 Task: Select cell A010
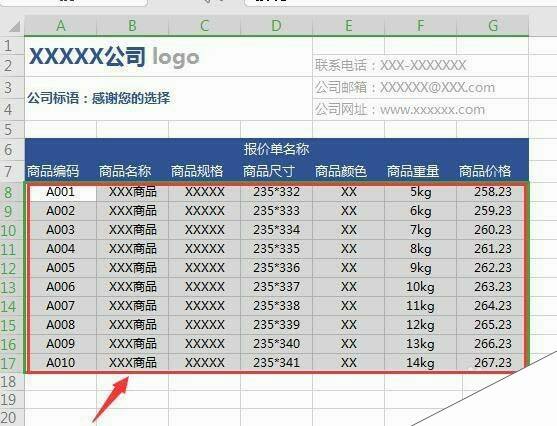(x=61, y=363)
